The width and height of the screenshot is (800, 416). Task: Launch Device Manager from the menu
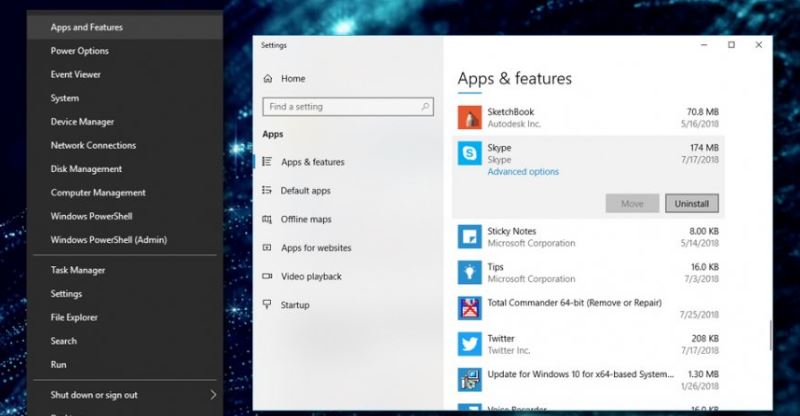[125, 121]
